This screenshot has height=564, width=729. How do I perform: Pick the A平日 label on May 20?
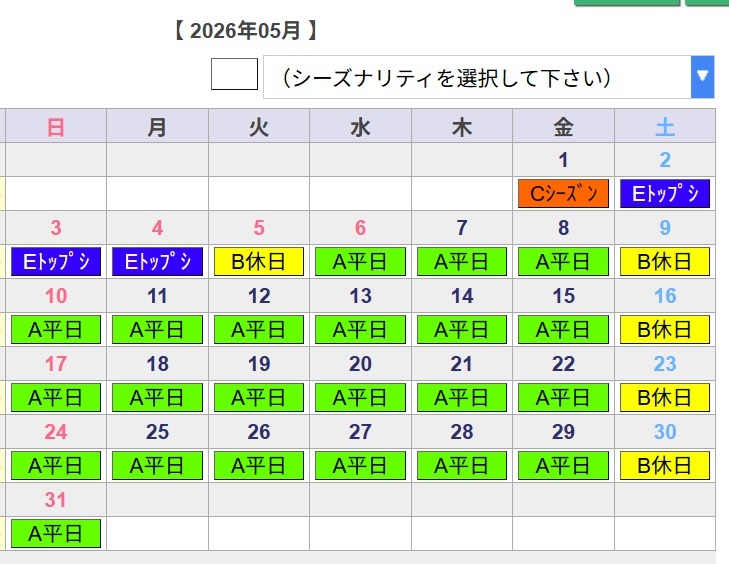tap(360, 397)
